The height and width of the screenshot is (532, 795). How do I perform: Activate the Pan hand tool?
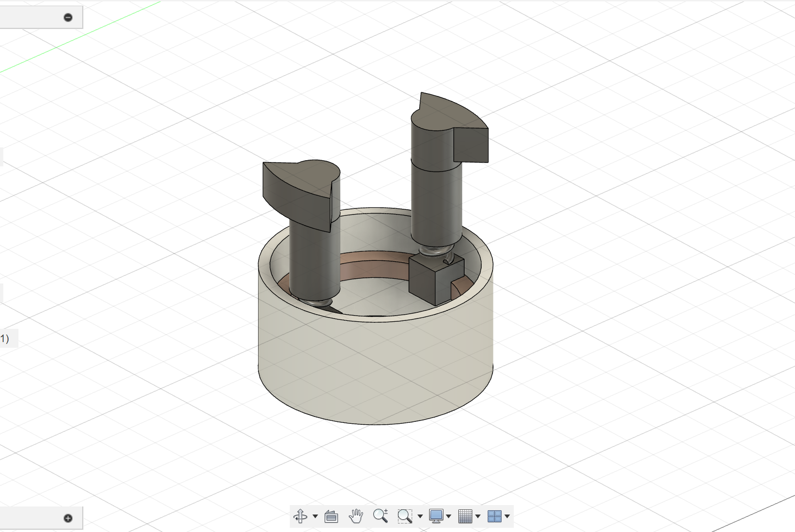coord(356,516)
